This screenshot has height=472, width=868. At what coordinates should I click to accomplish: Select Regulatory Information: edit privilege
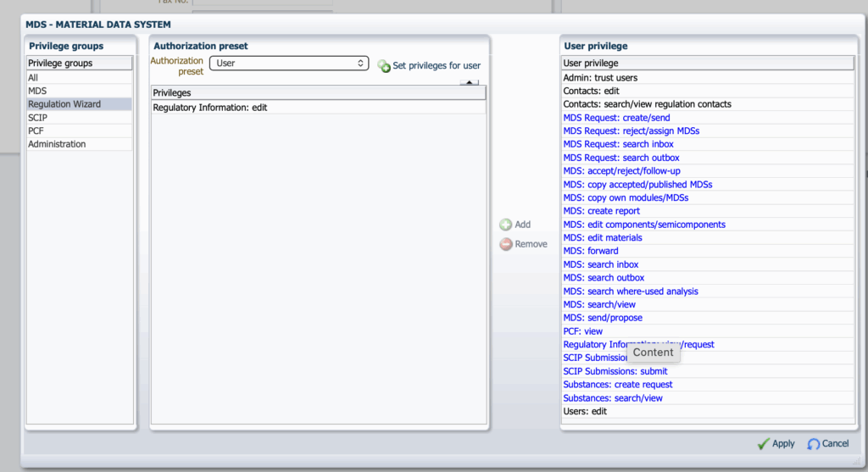click(319, 108)
